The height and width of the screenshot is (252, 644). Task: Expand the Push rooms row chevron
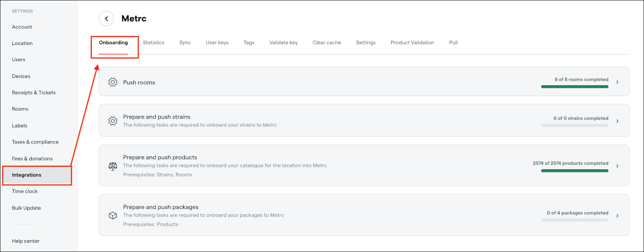coord(617,82)
